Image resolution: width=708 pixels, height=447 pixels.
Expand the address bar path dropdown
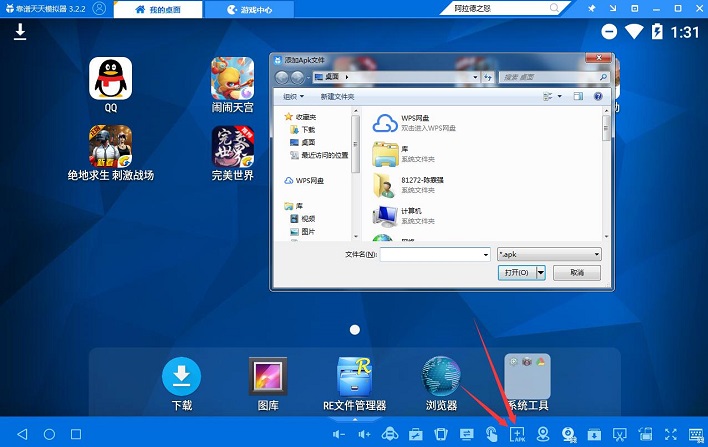coord(475,77)
